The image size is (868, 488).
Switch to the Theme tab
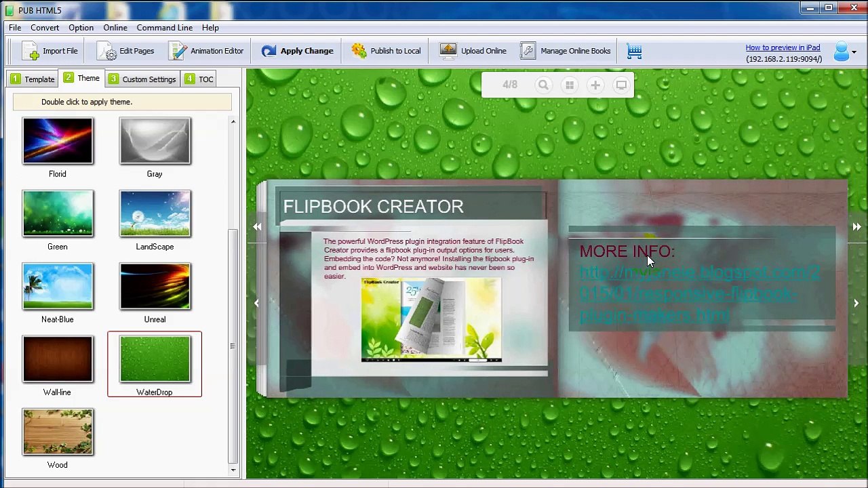(x=82, y=78)
